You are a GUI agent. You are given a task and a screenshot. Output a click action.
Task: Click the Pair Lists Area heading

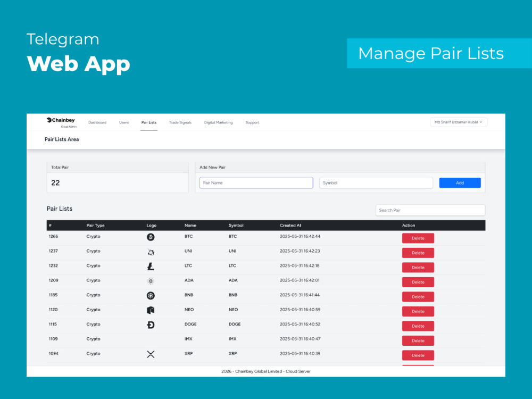click(62, 139)
